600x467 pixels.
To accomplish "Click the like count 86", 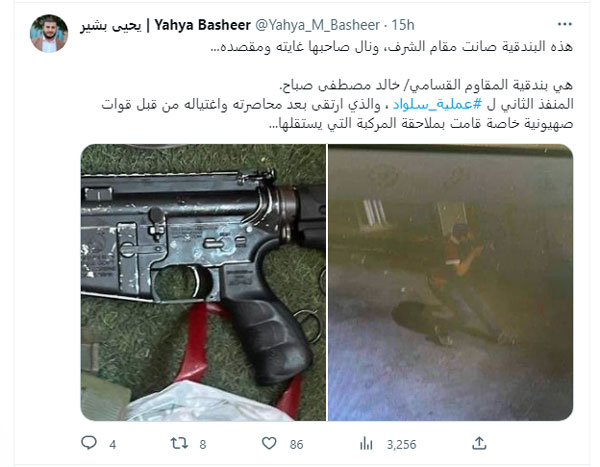I will [296, 444].
